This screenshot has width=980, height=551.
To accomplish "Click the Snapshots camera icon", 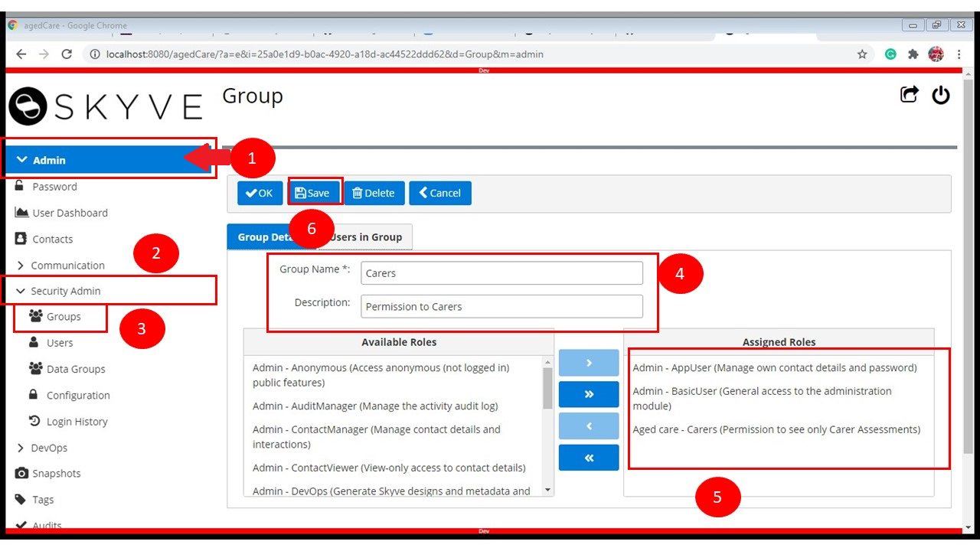I will pyautogui.click(x=21, y=473).
